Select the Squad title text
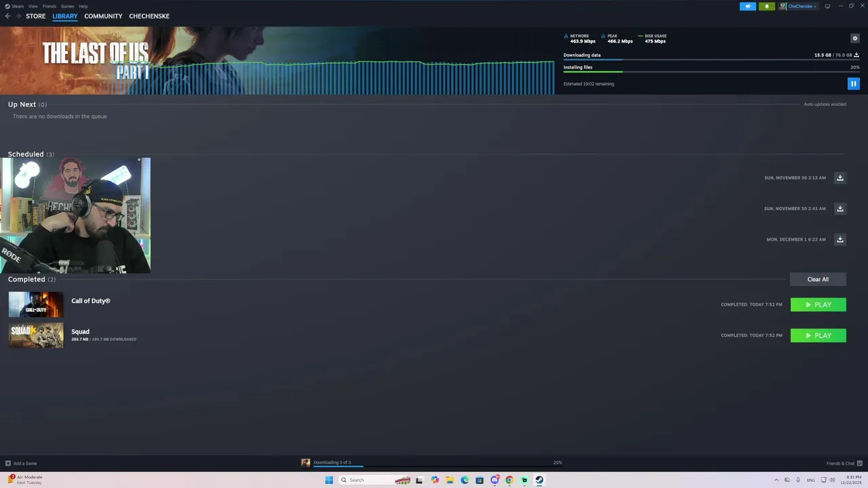Image resolution: width=868 pixels, height=488 pixels. [80, 331]
